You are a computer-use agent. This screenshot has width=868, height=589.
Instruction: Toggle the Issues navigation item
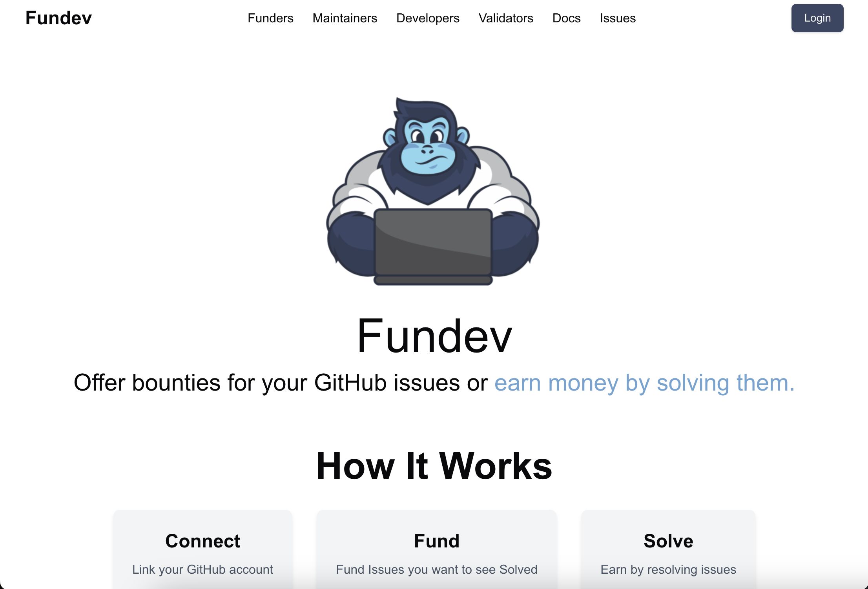(x=617, y=18)
